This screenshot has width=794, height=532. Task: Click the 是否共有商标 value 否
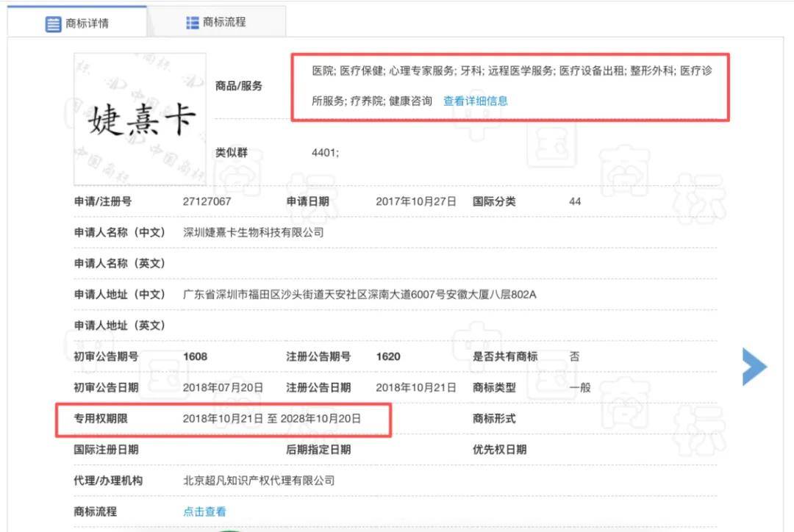click(573, 356)
